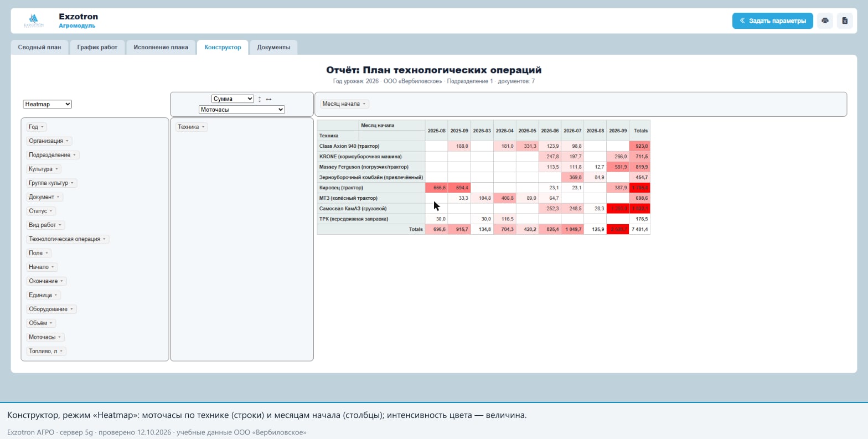Click the 581,9 Massey Ferguson cell
This screenshot has width=868, height=439.
[x=618, y=167]
